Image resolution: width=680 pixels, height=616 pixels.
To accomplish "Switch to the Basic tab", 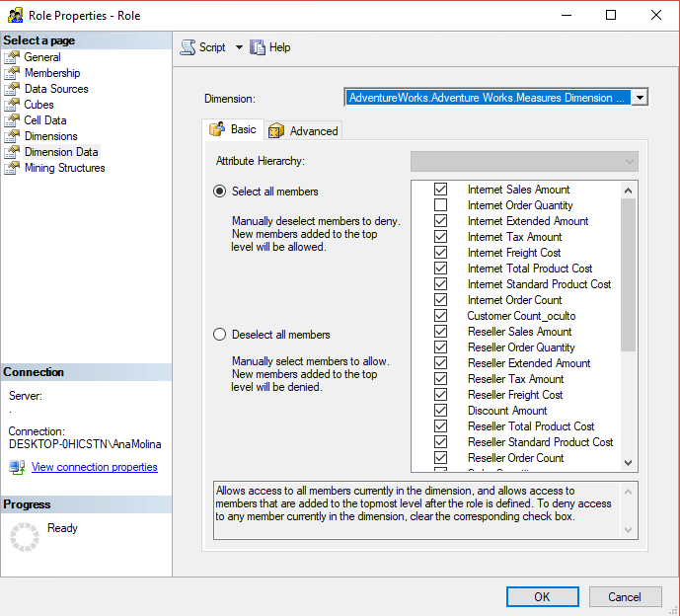I will point(233,129).
